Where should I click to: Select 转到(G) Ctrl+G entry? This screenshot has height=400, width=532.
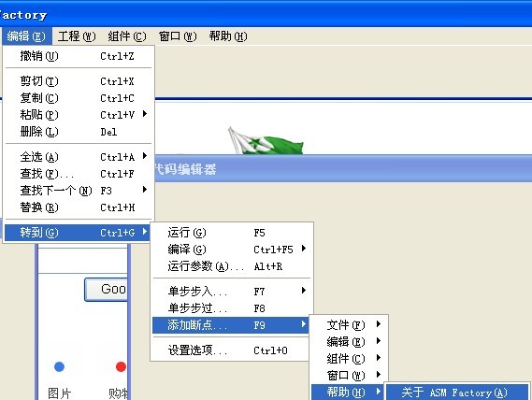click(78, 233)
